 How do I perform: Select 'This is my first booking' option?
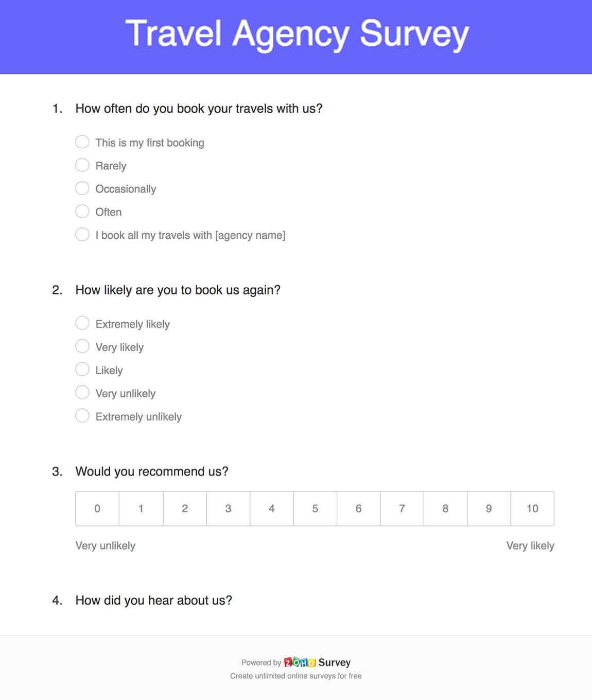(82, 142)
